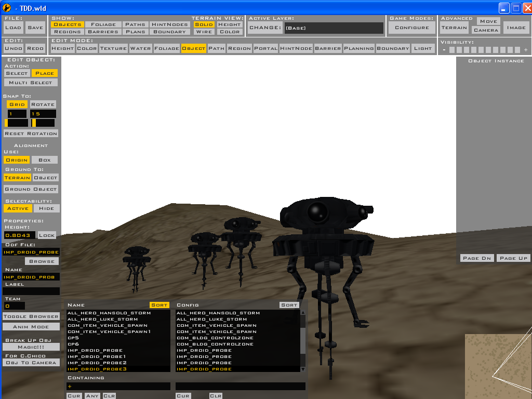
Task: Toggle Hide selectability
Action: (46, 208)
